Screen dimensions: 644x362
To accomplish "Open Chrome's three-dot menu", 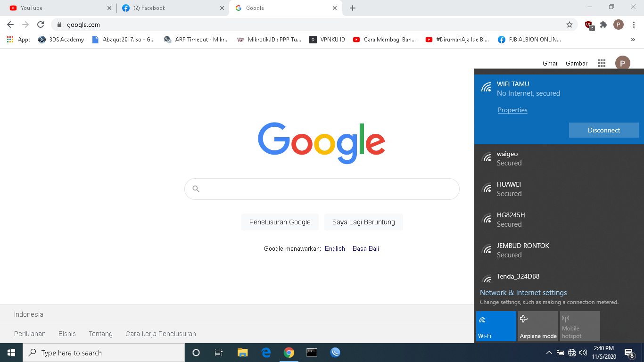I will 634,25.
